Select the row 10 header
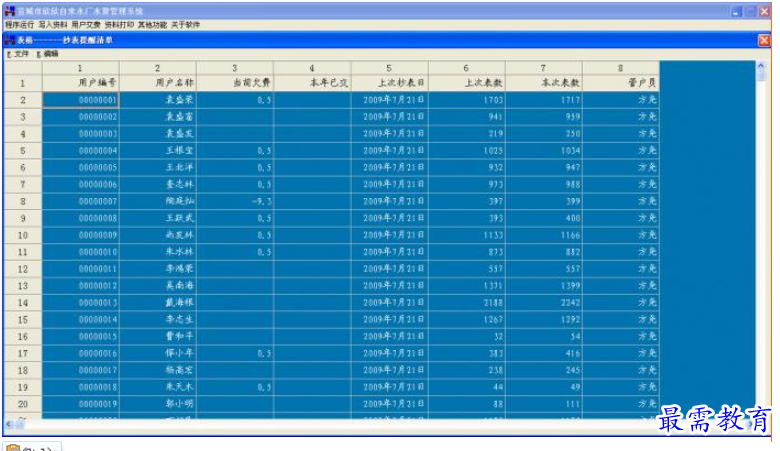 click(x=23, y=235)
